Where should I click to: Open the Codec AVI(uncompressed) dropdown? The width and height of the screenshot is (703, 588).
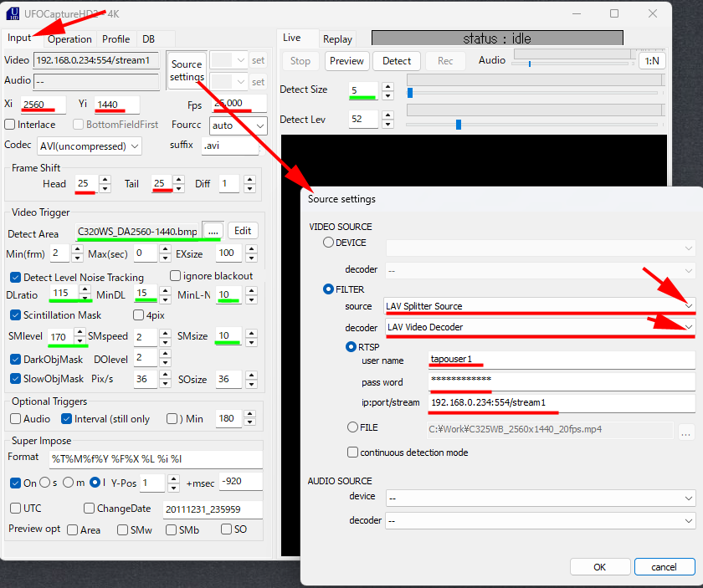[x=134, y=146]
